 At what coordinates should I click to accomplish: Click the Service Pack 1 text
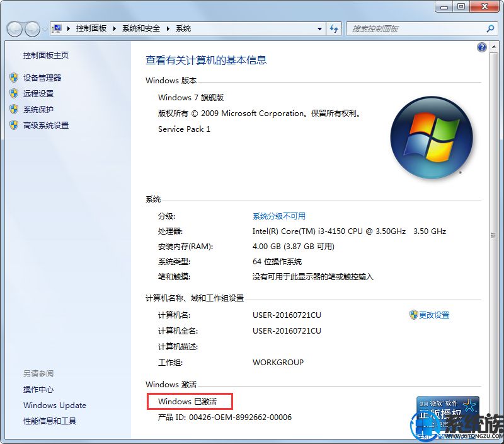pos(184,129)
